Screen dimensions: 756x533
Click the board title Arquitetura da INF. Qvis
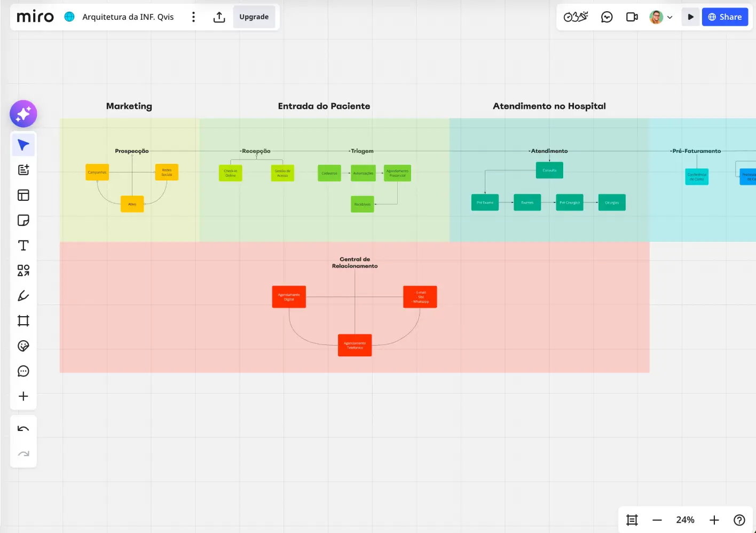pos(128,17)
